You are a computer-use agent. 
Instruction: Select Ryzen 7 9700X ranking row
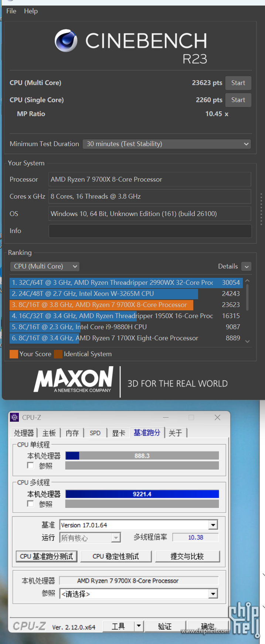(x=126, y=305)
